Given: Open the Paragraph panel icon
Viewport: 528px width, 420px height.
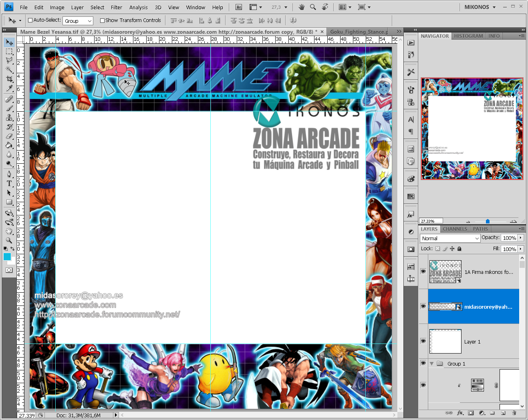Looking at the screenshot, I should click(x=411, y=131).
